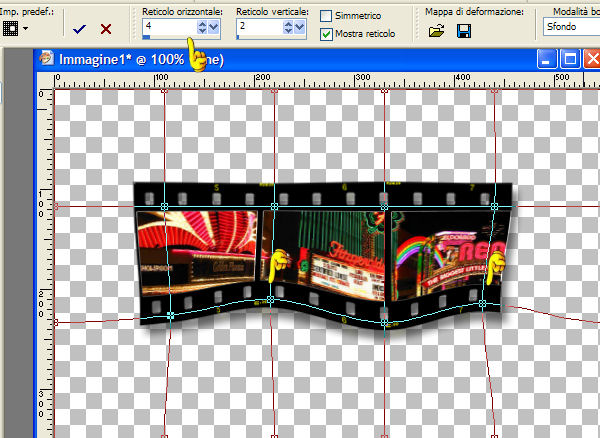
Task: Click the Mappa di deformazione: label
Action: pos(474,12)
